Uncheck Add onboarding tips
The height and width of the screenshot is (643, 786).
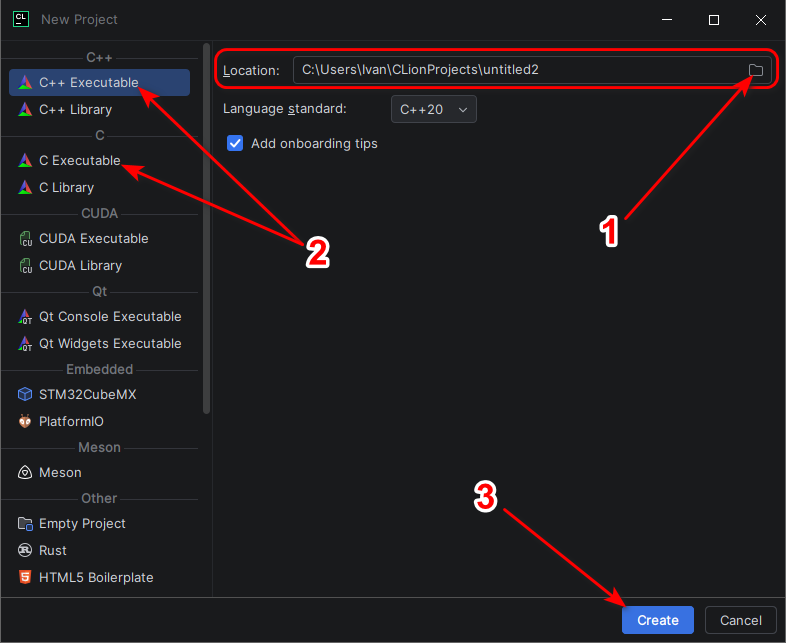pos(235,143)
